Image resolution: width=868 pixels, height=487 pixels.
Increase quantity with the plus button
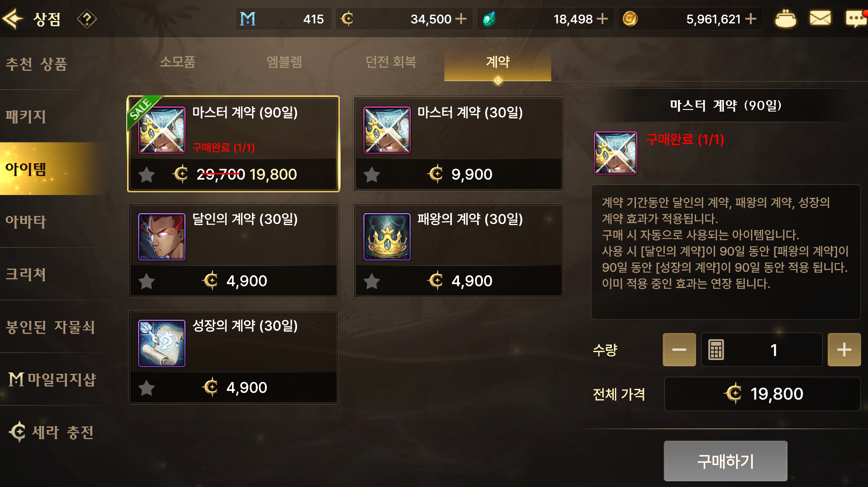click(844, 350)
